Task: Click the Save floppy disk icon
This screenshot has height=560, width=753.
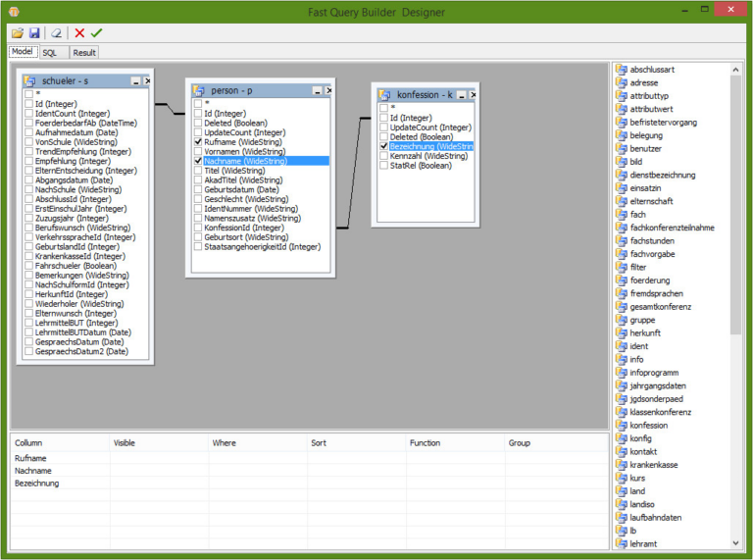Action: coord(34,33)
